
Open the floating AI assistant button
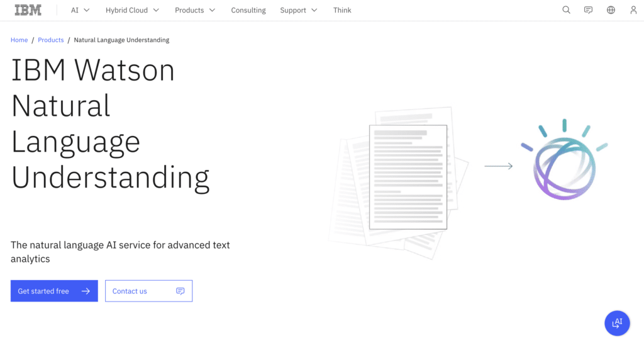tap(617, 324)
